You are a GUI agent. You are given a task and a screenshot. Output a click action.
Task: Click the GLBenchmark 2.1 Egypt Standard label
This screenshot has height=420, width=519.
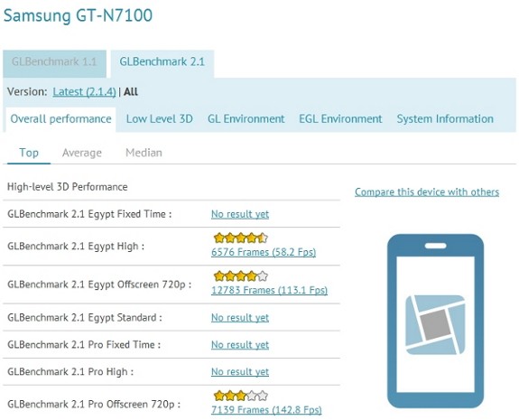(x=85, y=318)
